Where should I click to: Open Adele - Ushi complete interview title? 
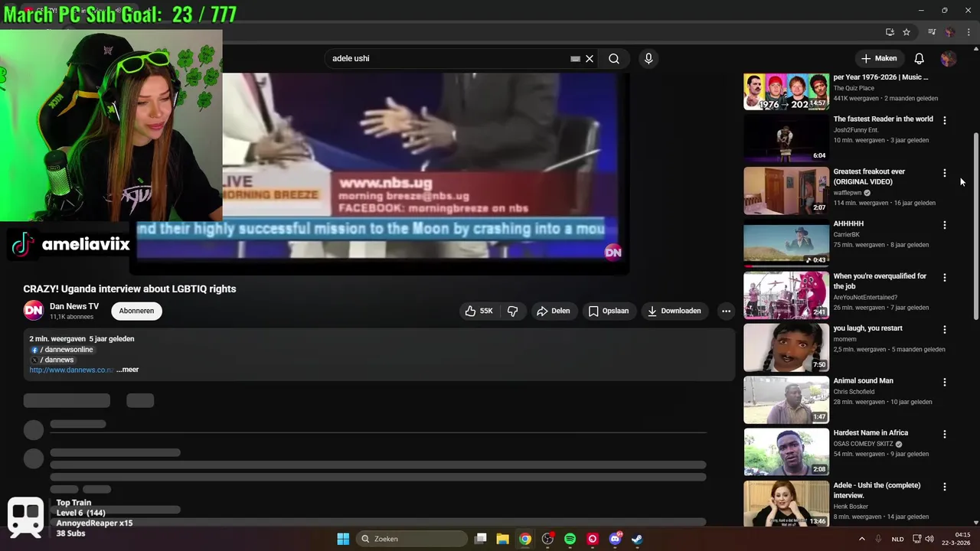877,490
